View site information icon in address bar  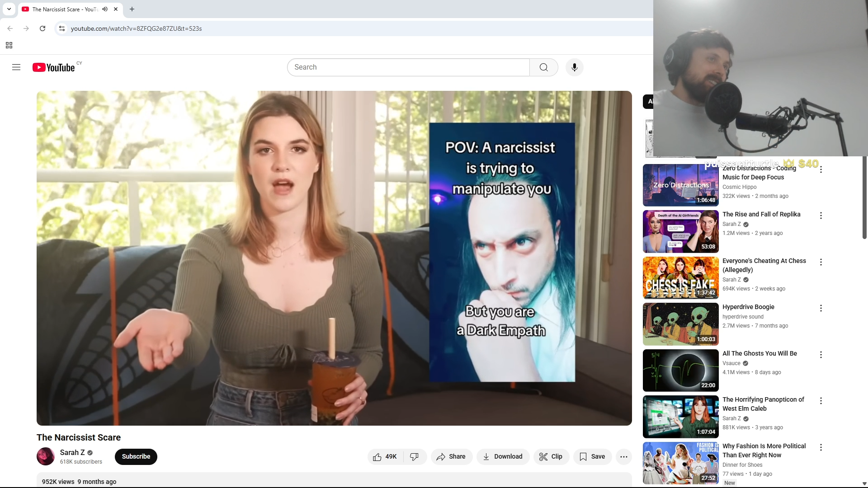click(x=62, y=28)
